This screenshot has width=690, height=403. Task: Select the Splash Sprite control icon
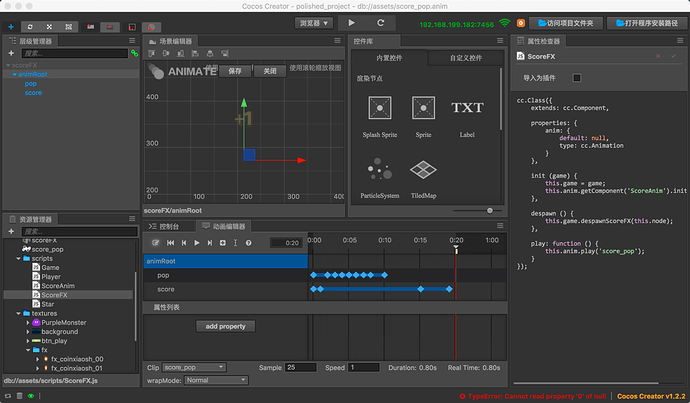[379, 106]
